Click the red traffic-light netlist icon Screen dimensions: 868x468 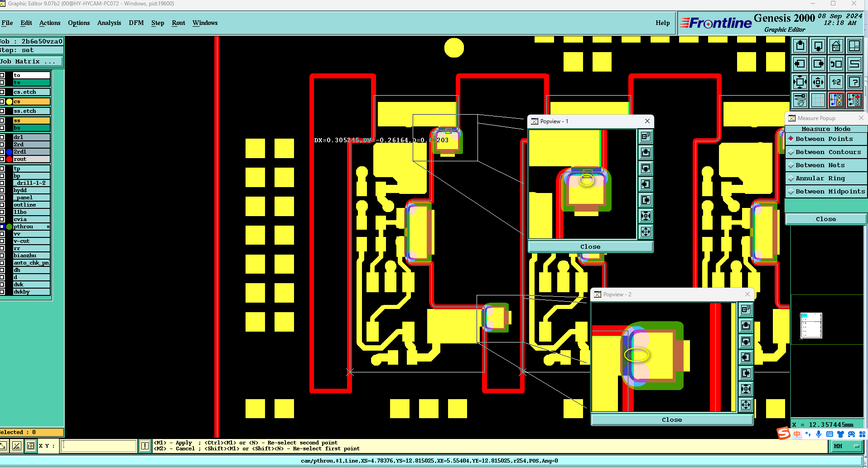point(854,100)
